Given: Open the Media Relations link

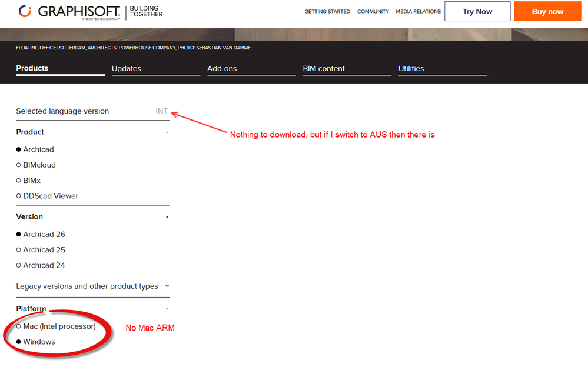Looking at the screenshot, I should (418, 12).
